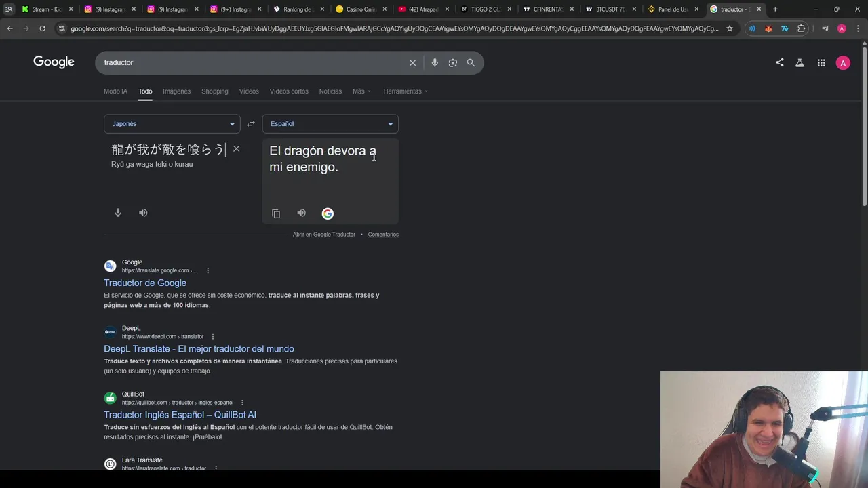Listen to the Spanish translation

tap(301, 213)
